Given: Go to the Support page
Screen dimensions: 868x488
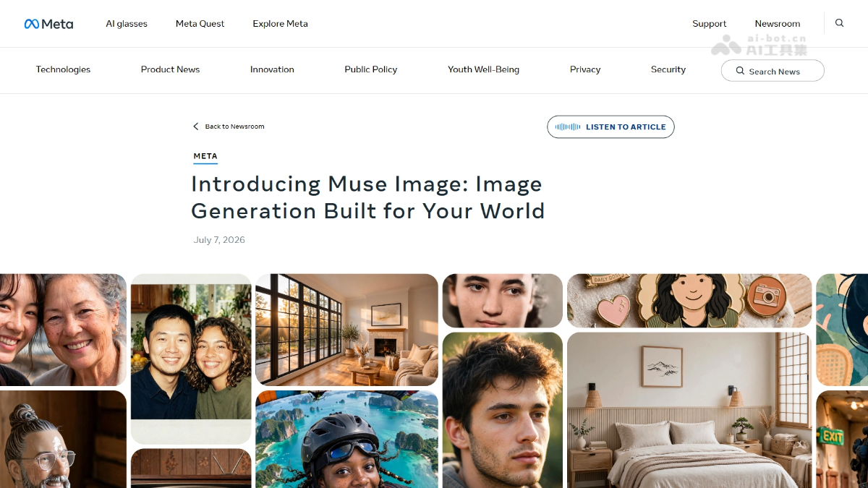Looking at the screenshot, I should (x=709, y=24).
